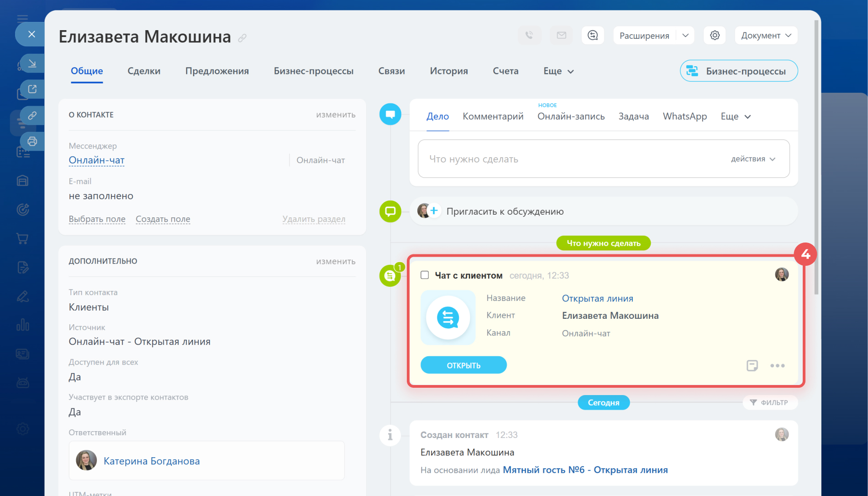Switch to the 'Сделки' tab
The height and width of the screenshot is (496, 868).
pos(144,71)
